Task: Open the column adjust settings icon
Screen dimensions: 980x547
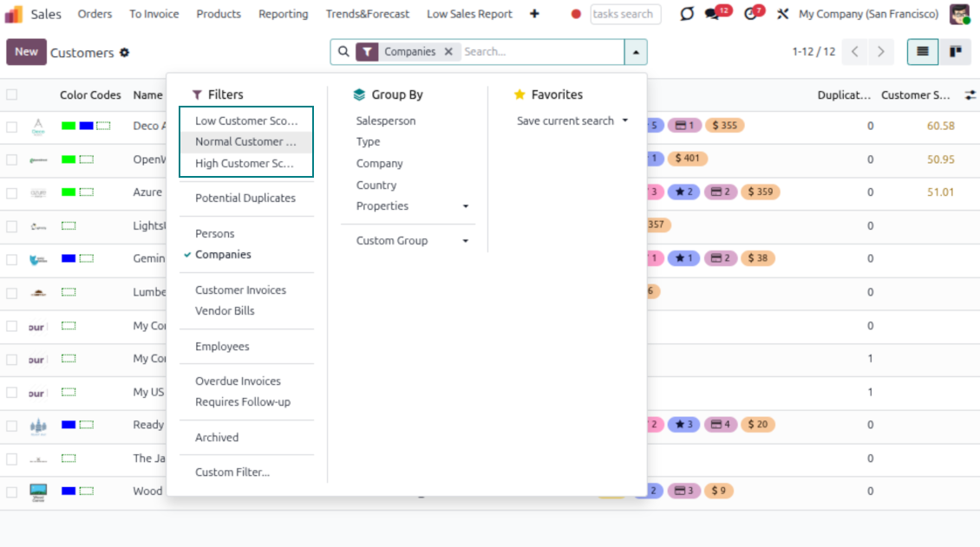Action: [x=970, y=94]
